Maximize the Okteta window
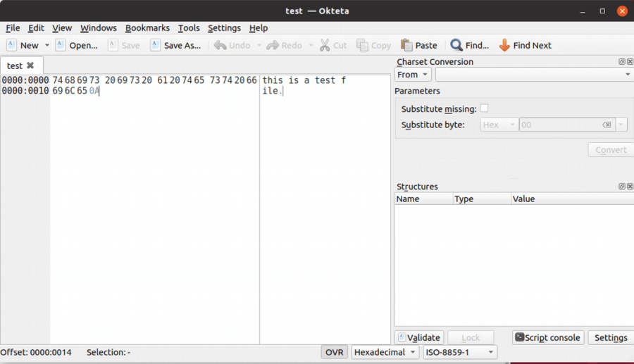The image size is (634, 364). (x=602, y=11)
